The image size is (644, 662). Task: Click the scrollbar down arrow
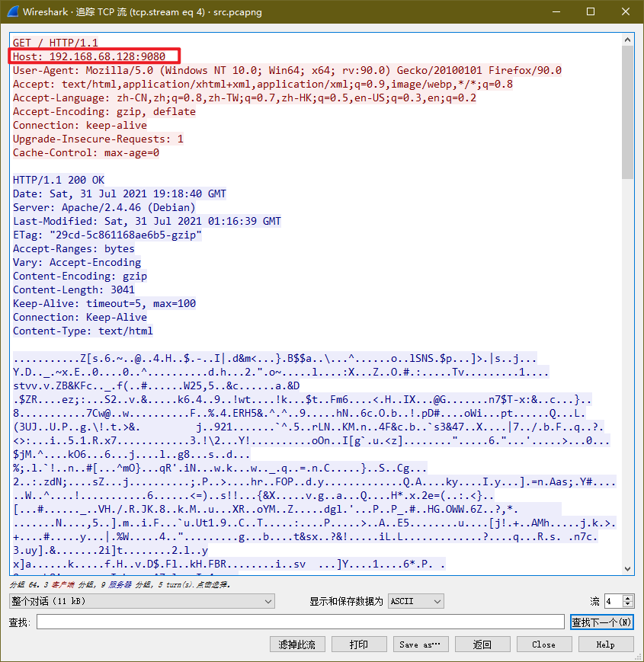(x=627, y=569)
